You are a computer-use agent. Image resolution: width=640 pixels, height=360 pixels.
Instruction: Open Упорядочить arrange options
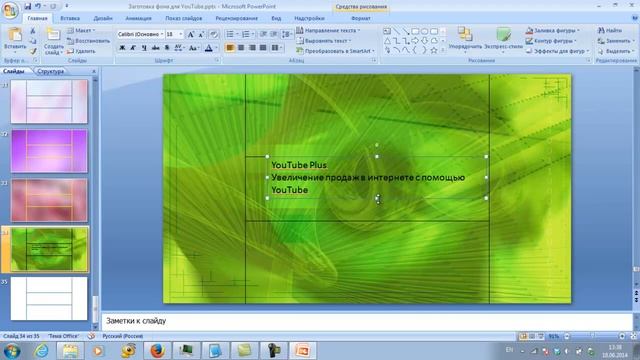point(464,40)
